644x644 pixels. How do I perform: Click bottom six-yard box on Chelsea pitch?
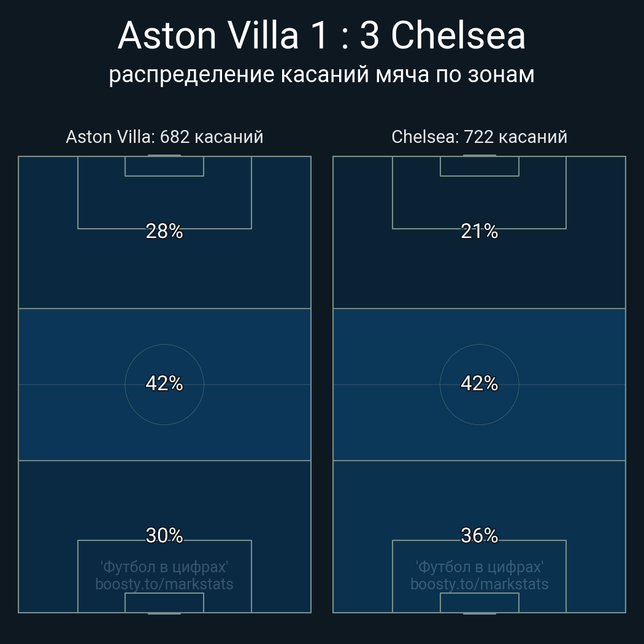point(479,603)
